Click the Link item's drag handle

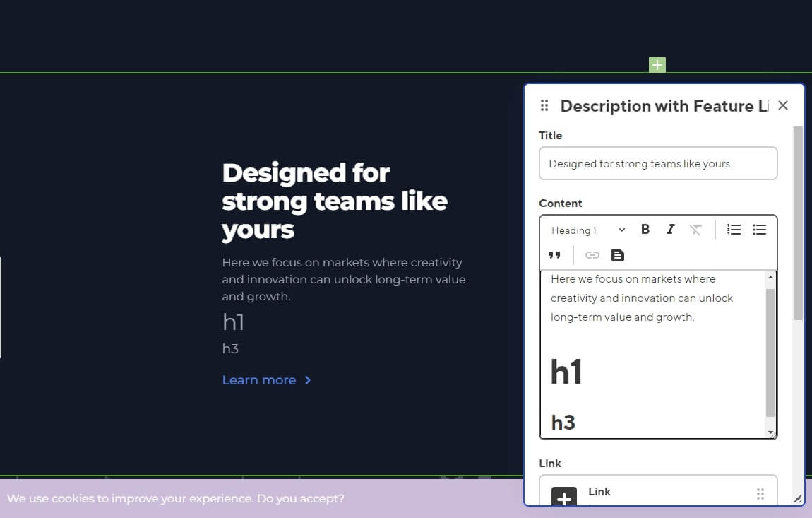click(760, 493)
